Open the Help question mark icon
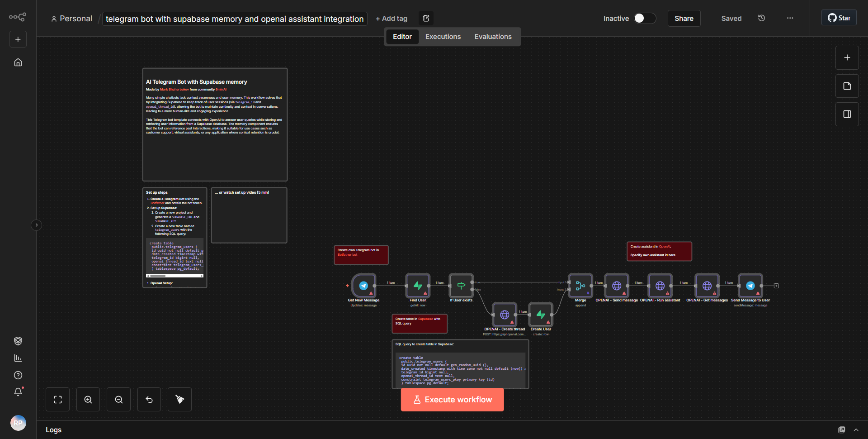The width and height of the screenshot is (868, 439). pos(18,375)
